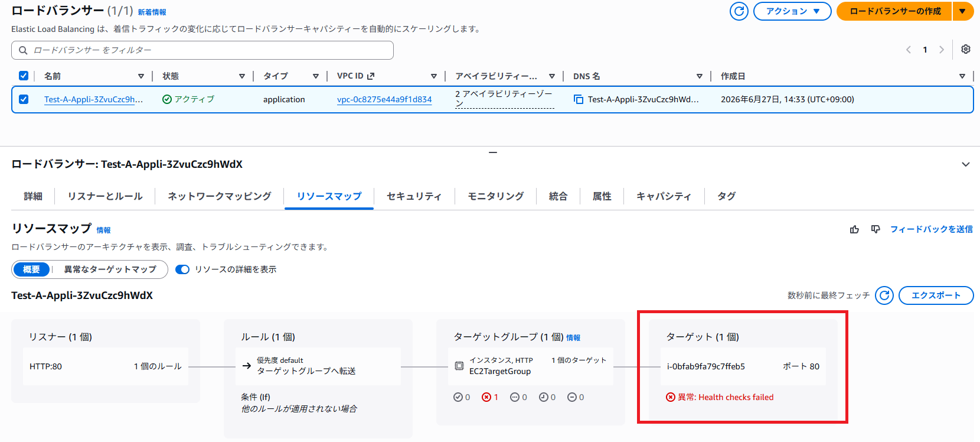This screenshot has width=980, height=442.
Task: Switch to the Listeners and Rules tab
Action: click(105, 196)
